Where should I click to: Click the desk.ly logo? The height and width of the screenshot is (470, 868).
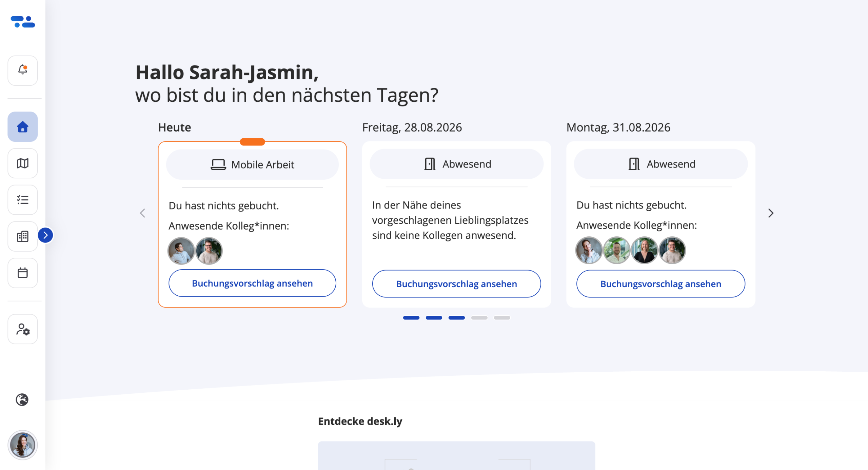pos(23,22)
